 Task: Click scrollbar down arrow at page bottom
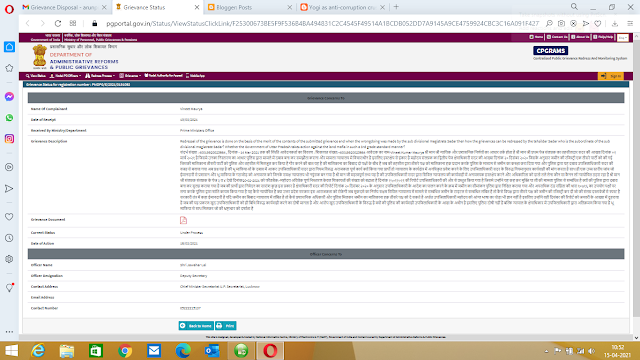point(636,338)
